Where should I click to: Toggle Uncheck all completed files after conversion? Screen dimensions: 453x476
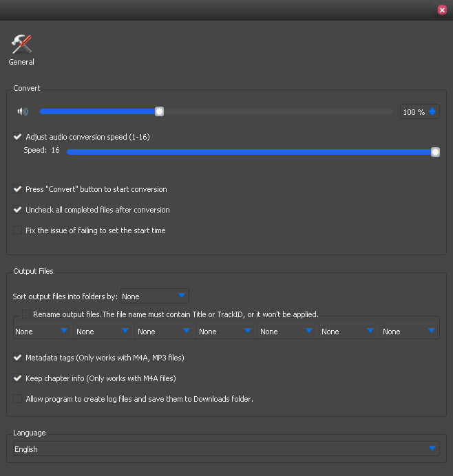coord(18,210)
